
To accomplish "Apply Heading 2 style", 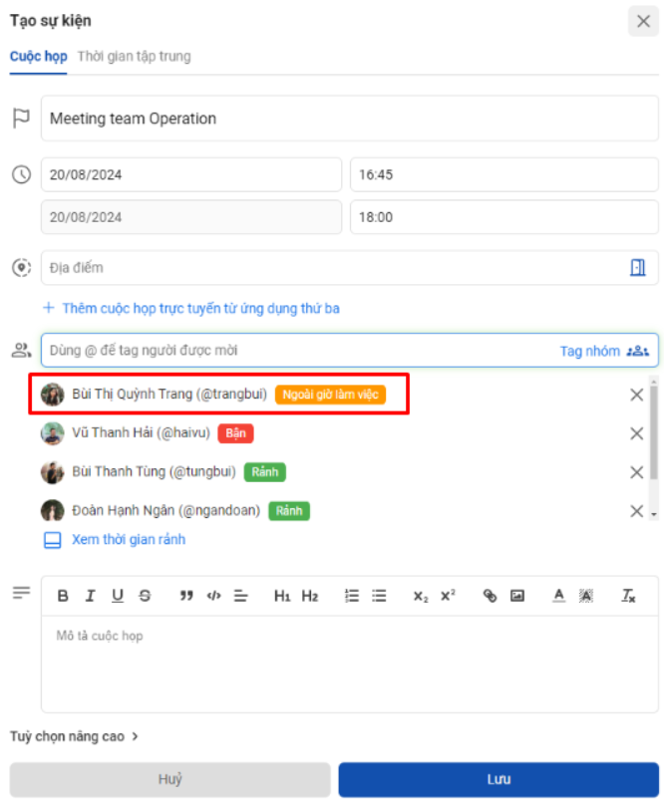I will pyautogui.click(x=310, y=596).
